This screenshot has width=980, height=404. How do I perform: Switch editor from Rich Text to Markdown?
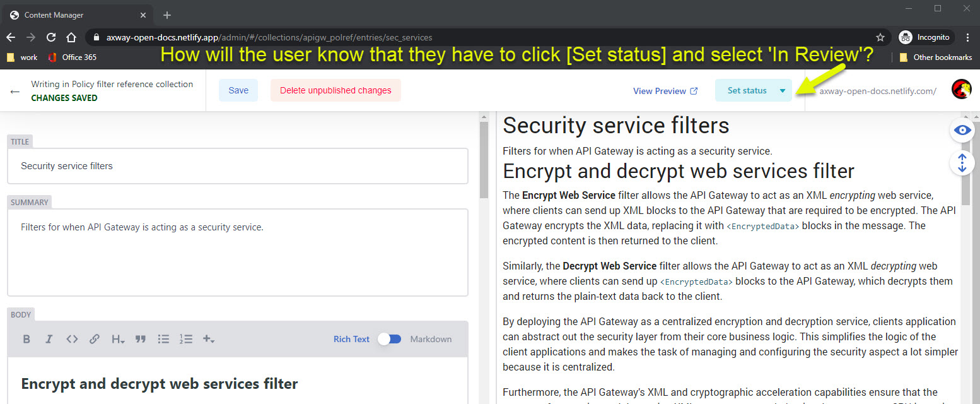(x=389, y=339)
